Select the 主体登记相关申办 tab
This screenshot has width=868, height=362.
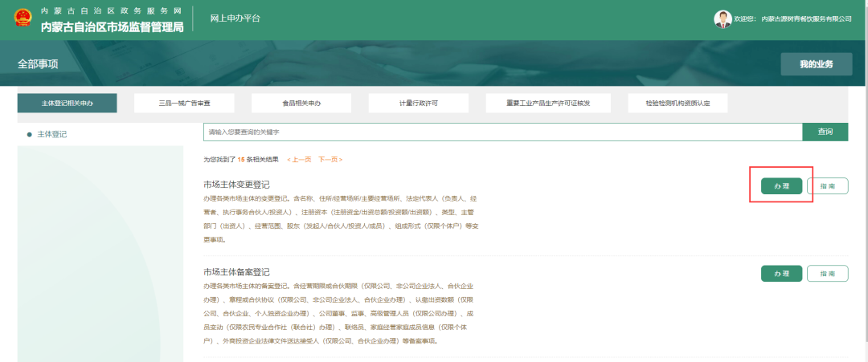pos(67,104)
